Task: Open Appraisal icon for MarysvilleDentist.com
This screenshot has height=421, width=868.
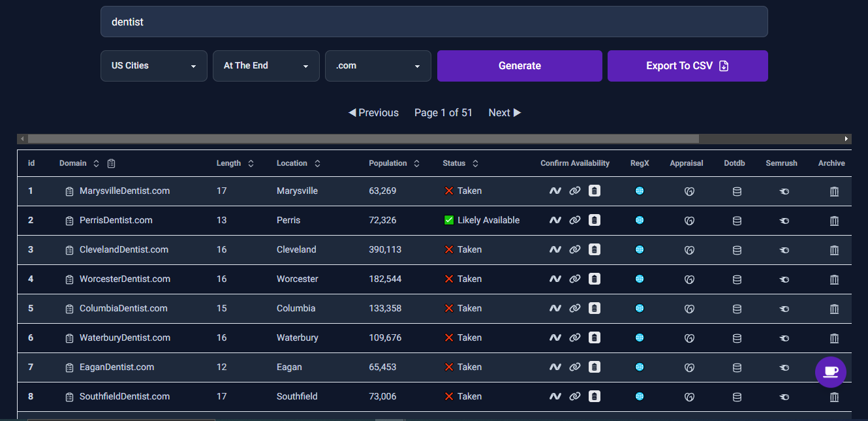Action: coord(689,191)
